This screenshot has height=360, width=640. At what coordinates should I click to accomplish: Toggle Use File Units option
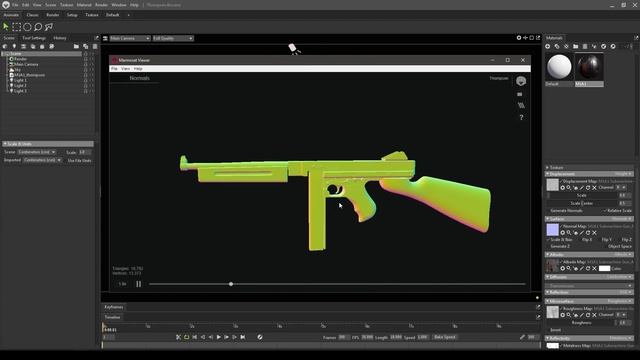78,161
